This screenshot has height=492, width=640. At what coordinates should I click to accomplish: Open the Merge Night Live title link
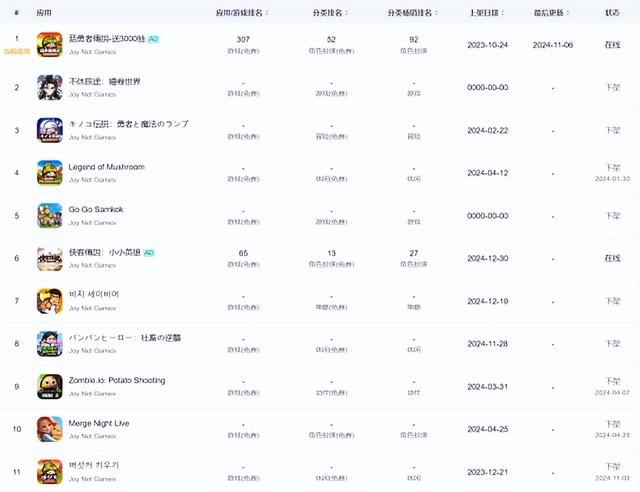coord(99,423)
